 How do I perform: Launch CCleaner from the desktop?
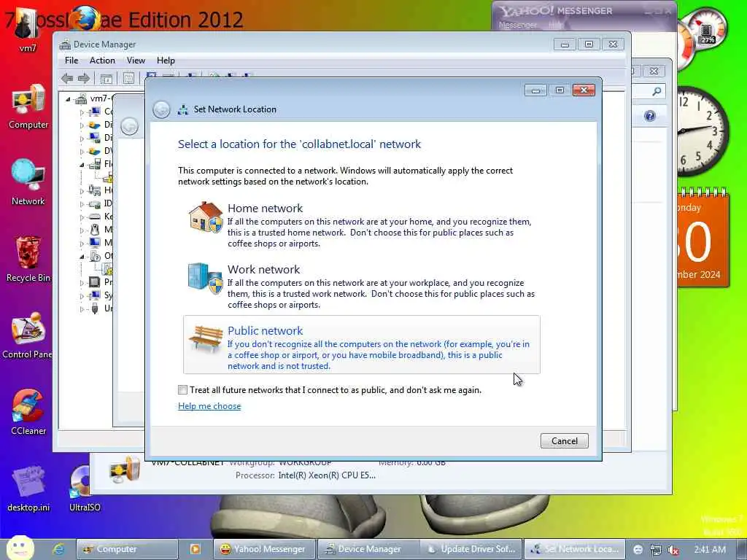tap(28, 412)
